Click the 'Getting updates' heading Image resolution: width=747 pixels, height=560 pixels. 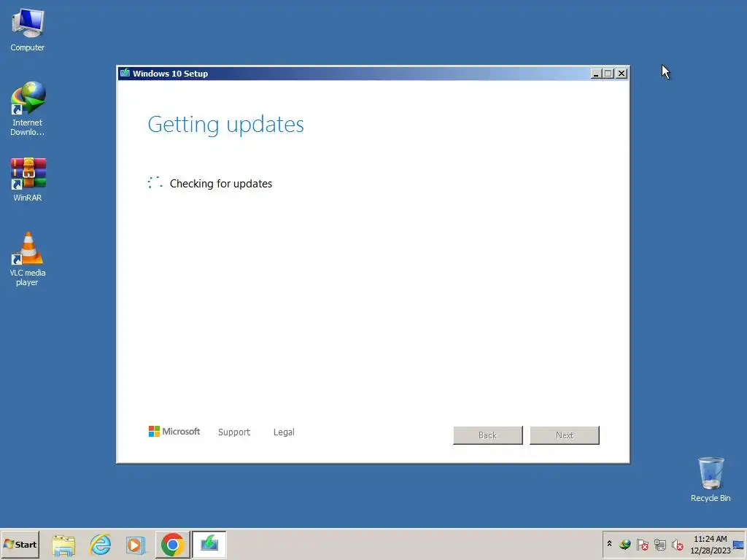click(x=226, y=124)
